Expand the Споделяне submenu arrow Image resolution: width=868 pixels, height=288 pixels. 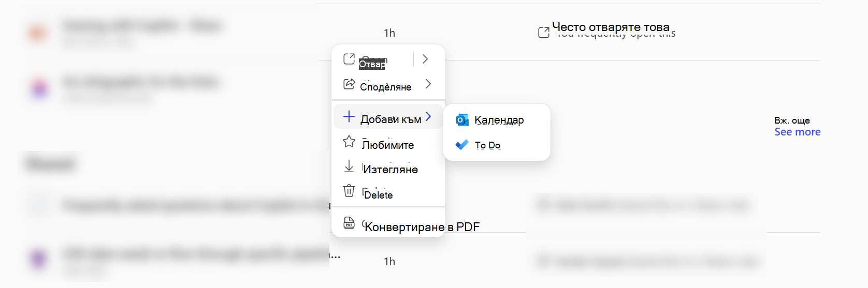pos(428,84)
